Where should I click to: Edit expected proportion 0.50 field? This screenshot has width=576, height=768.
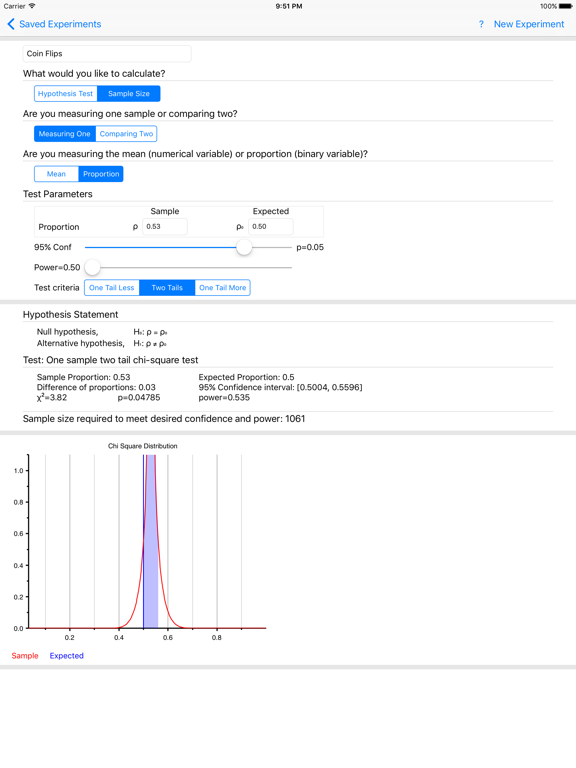point(271,227)
